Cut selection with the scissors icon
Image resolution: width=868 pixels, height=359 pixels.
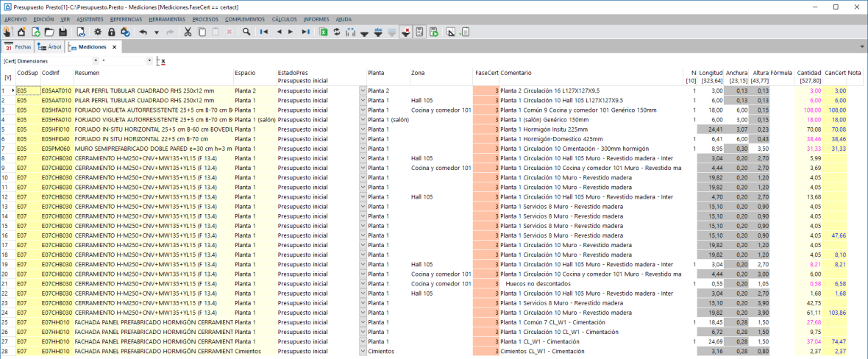(188, 32)
